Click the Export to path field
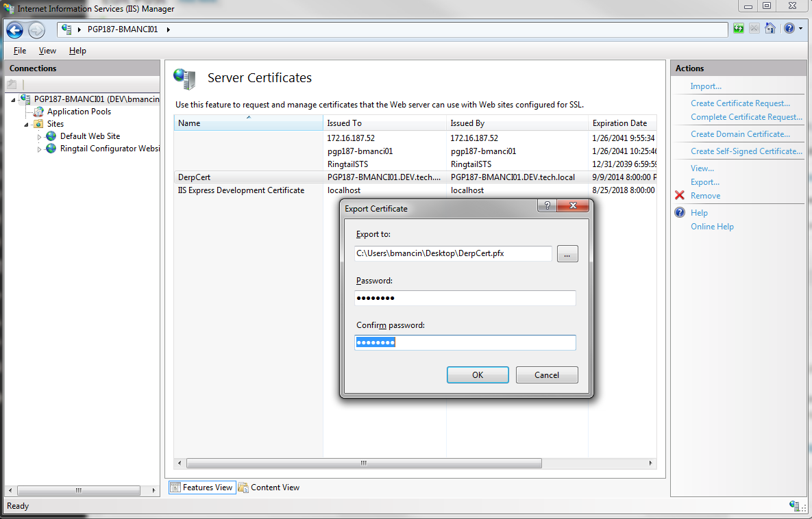Screen dimensions: 812x519 click(x=453, y=253)
